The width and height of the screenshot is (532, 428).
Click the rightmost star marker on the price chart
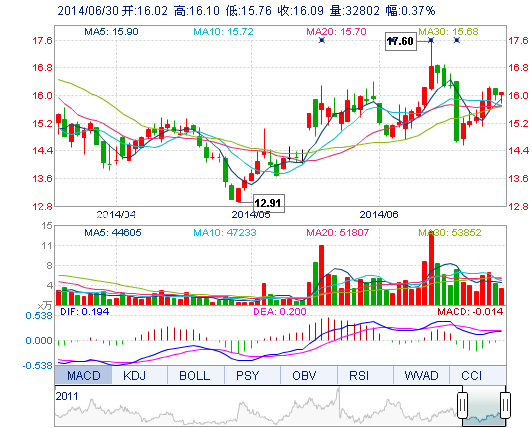(x=457, y=40)
